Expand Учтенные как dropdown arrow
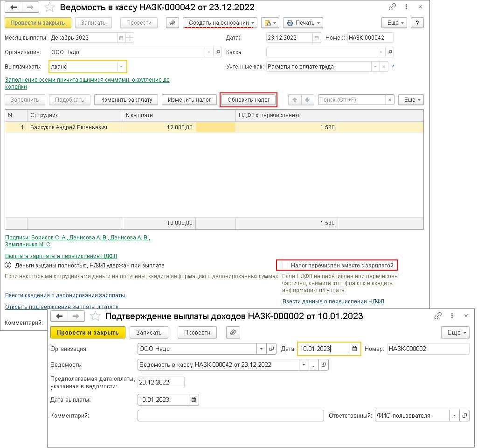This screenshot has width=477, height=448. (375, 67)
